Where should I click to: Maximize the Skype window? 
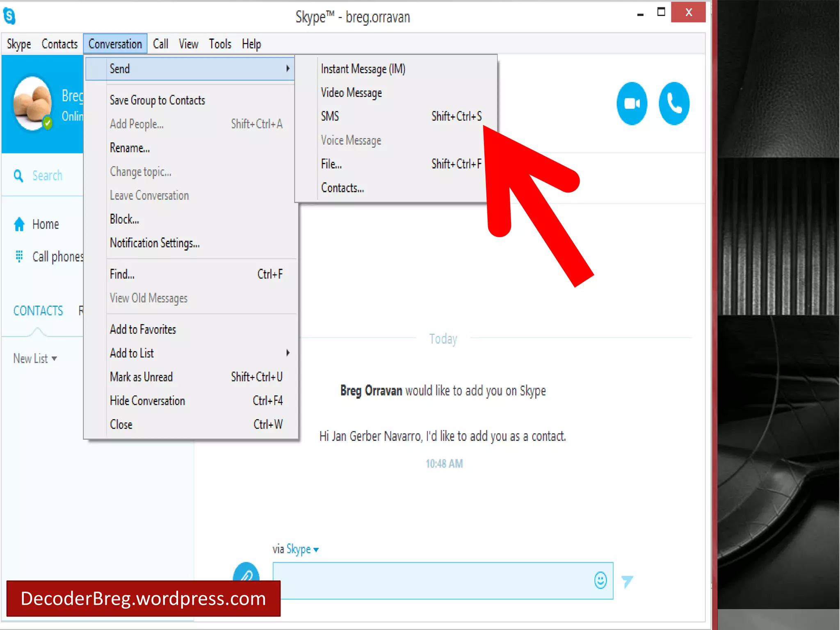tap(661, 12)
